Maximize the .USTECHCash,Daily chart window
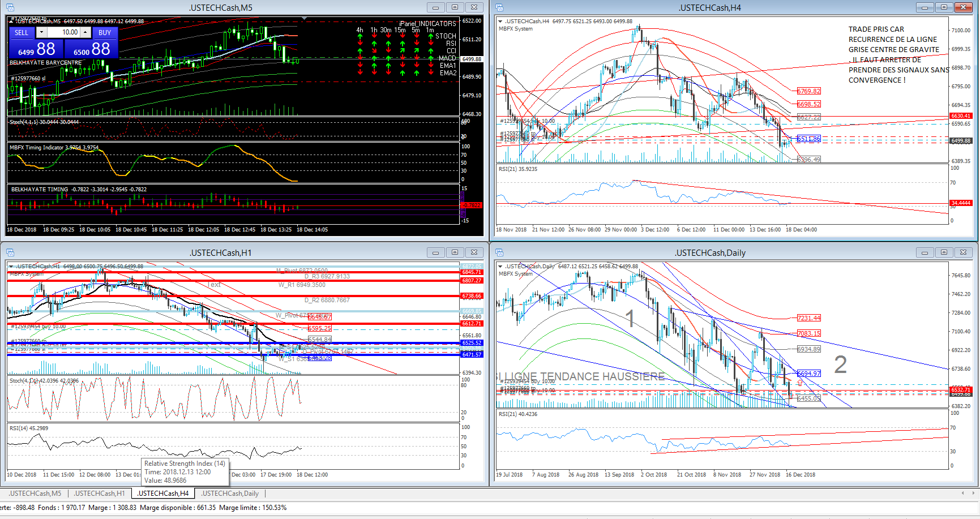Image resolution: width=980 pixels, height=519 pixels. point(944,252)
